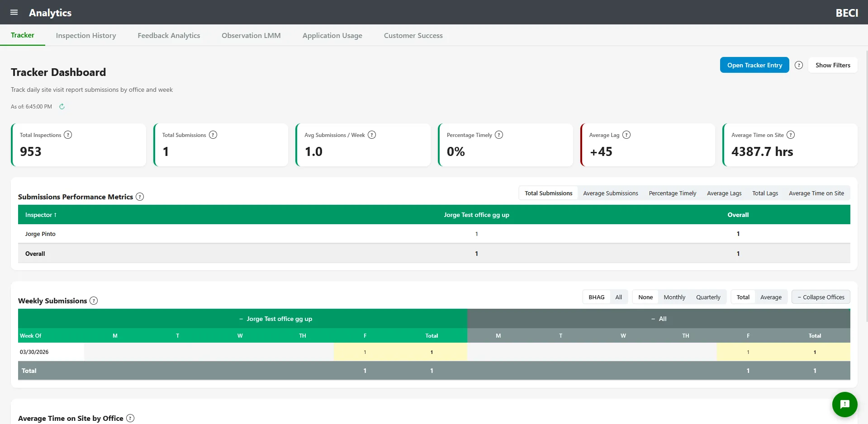The height and width of the screenshot is (424, 868).
Task: Show Total Inspections help tooltip icon
Action: [68, 135]
